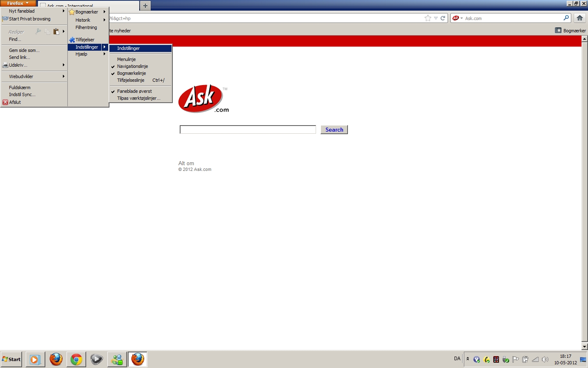
Task: Open the messenger people taskbar icon
Action: (x=117, y=359)
